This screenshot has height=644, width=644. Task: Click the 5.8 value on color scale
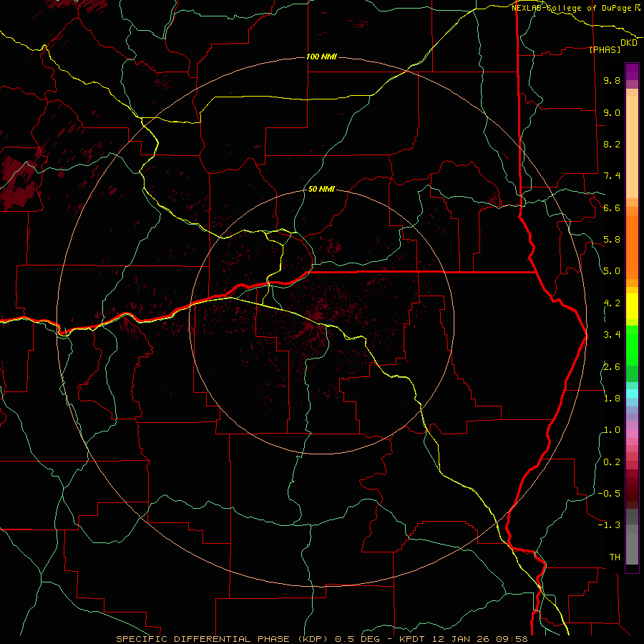point(612,240)
